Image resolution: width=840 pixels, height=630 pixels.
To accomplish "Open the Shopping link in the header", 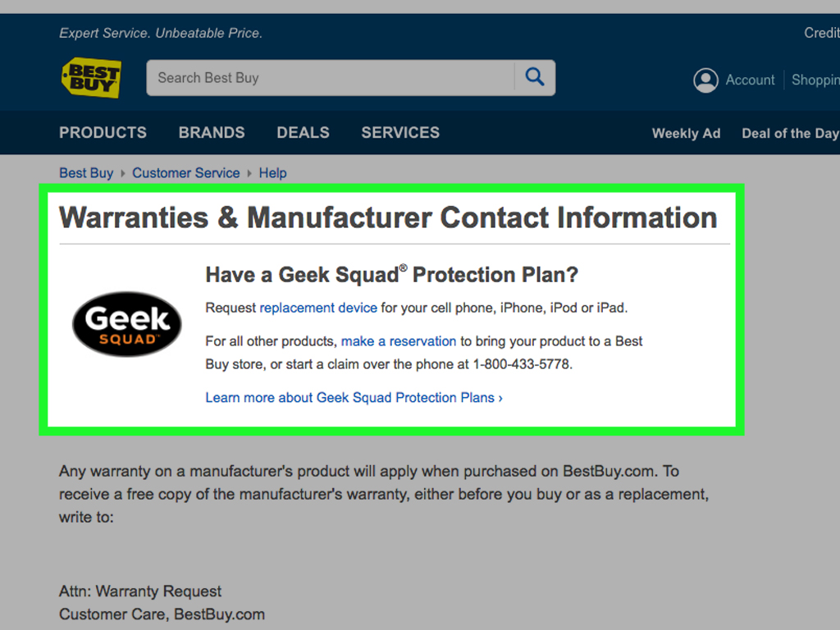I will [x=815, y=80].
